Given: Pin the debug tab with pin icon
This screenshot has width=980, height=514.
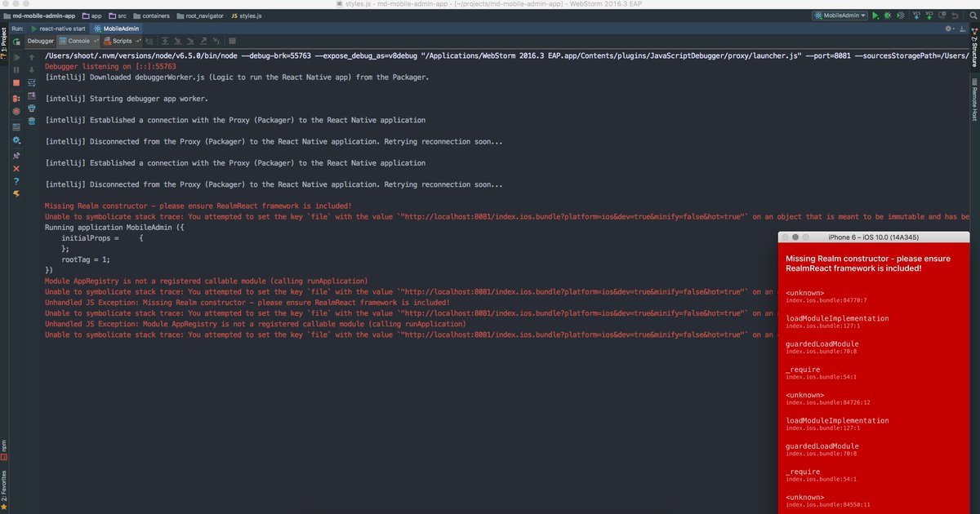Looking at the screenshot, I should (16, 155).
